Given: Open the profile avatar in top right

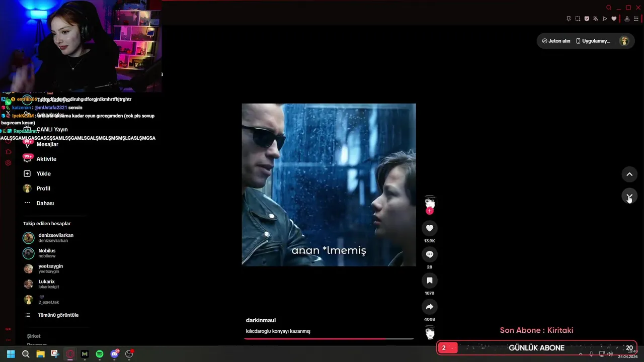Looking at the screenshot, I should pyautogui.click(x=624, y=41).
